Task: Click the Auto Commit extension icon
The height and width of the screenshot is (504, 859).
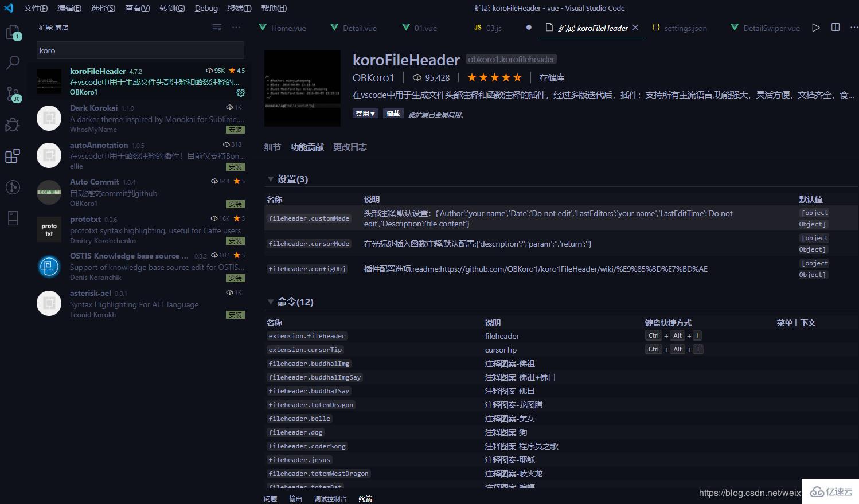Action: click(x=49, y=192)
